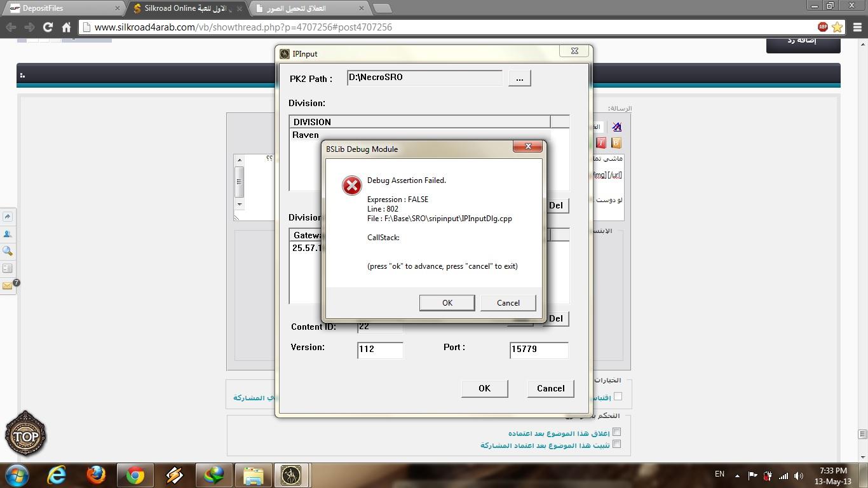This screenshot has height=488, width=868.
Task: Switch to Chrome in the taskbar
Action: 135,475
